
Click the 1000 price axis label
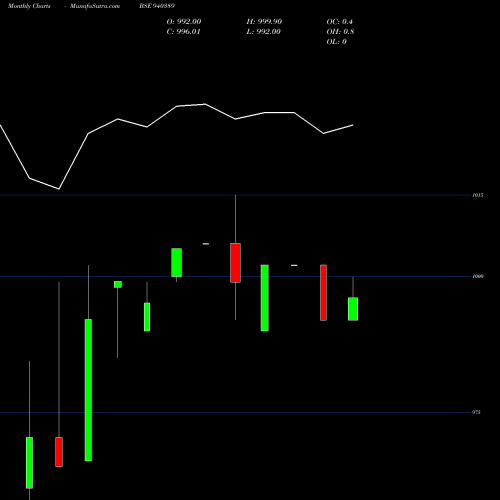(x=478, y=276)
